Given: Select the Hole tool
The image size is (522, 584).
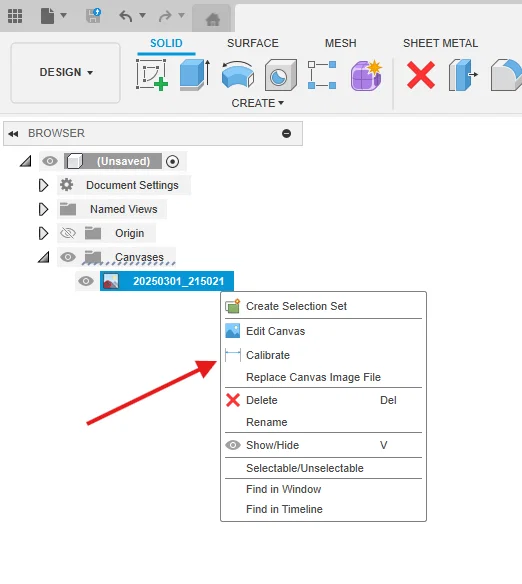Looking at the screenshot, I should 281,75.
